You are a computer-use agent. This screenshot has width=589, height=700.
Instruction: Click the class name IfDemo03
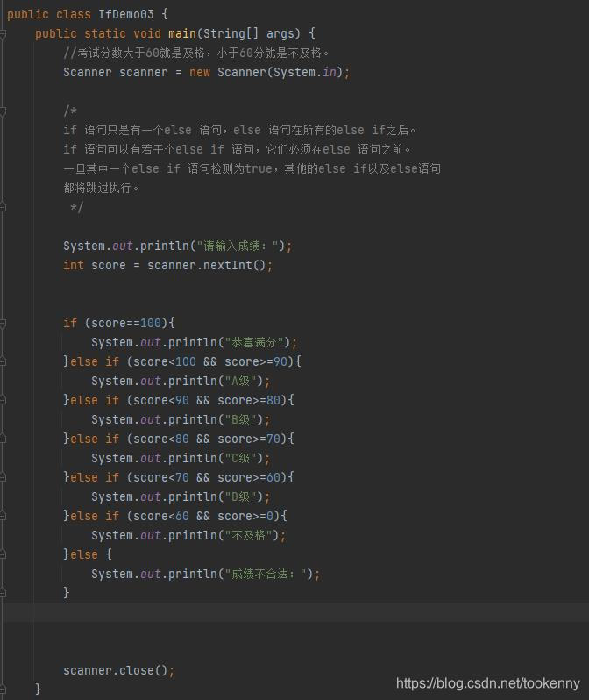point(126,14)
